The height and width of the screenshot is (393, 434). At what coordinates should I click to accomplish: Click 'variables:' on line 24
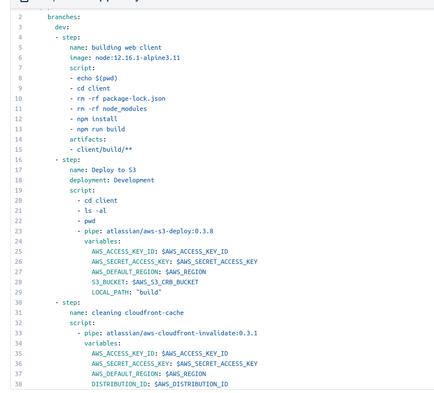coord(102,241)
